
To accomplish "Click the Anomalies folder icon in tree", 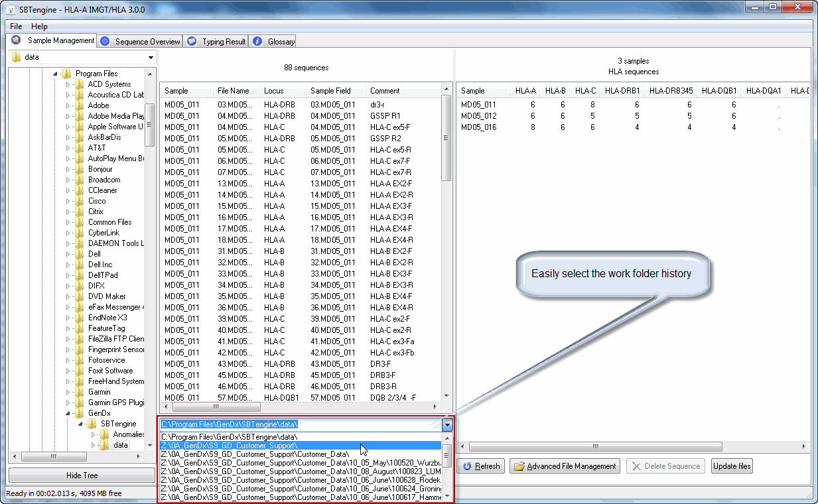I will 104,434.
